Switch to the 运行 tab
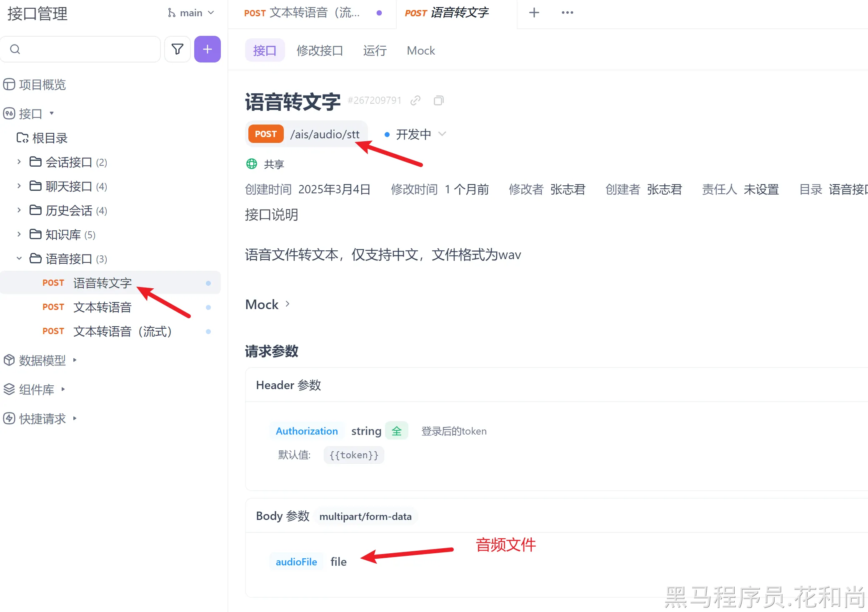This screenshot has width=868, height=612. point(375,50)
